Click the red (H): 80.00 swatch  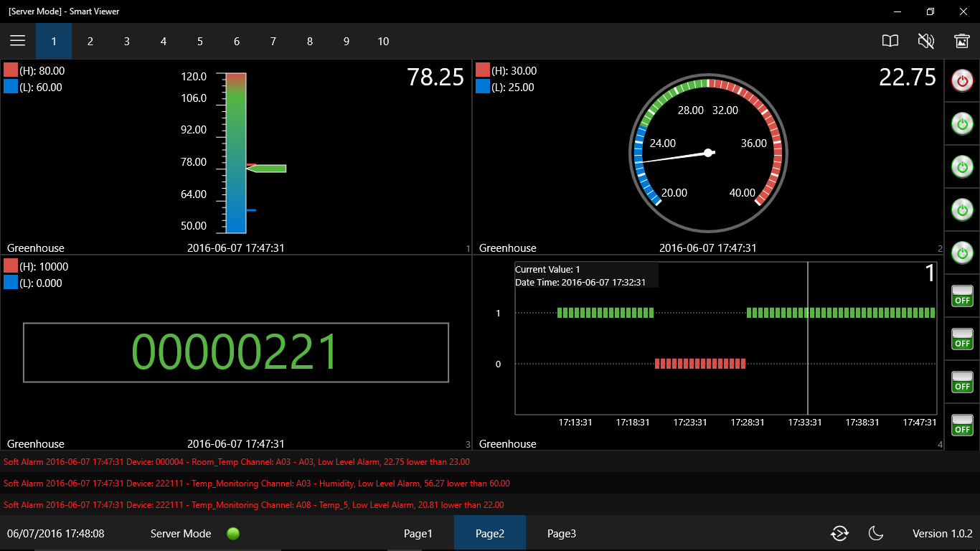pyautogui.click(x=11, y=70)
